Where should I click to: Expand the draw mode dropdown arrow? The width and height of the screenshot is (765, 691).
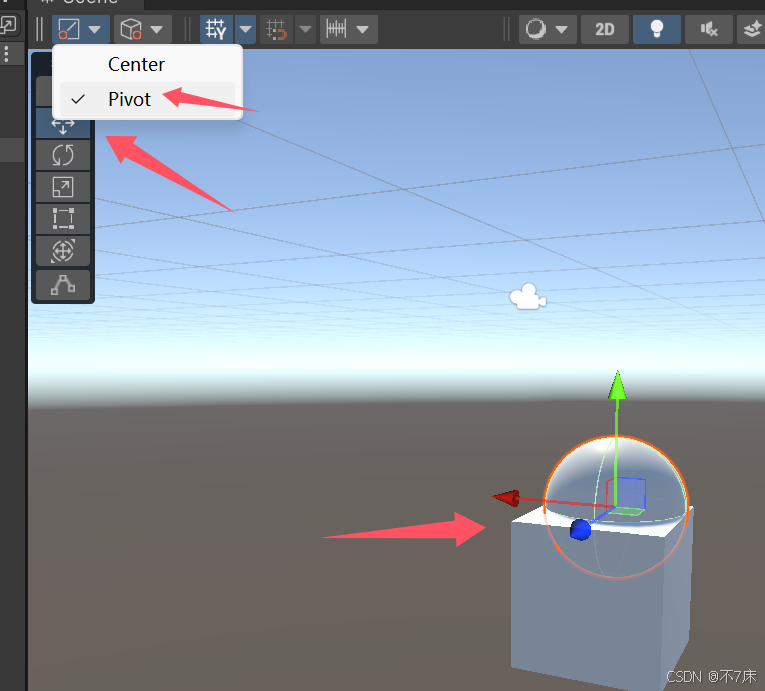[x=562, y=29]
